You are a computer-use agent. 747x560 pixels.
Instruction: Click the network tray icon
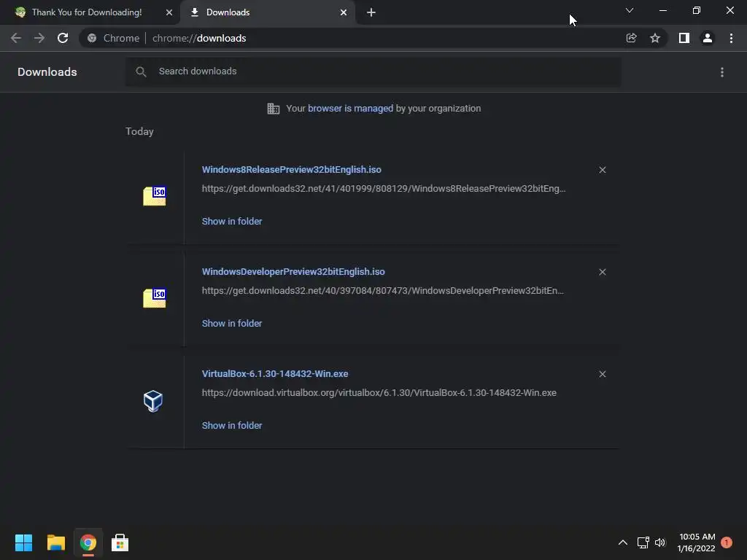coord(643,542)
